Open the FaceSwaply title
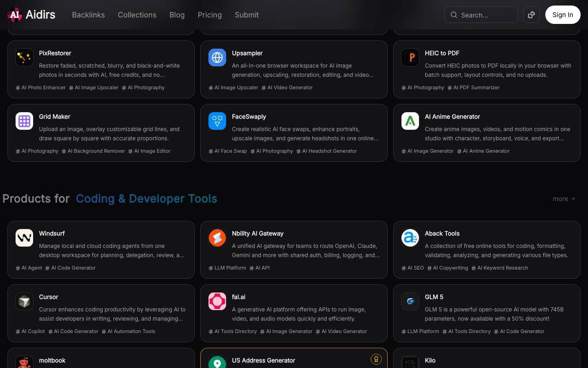The width and height of the screenshot is (588, 368). point(249,117)
